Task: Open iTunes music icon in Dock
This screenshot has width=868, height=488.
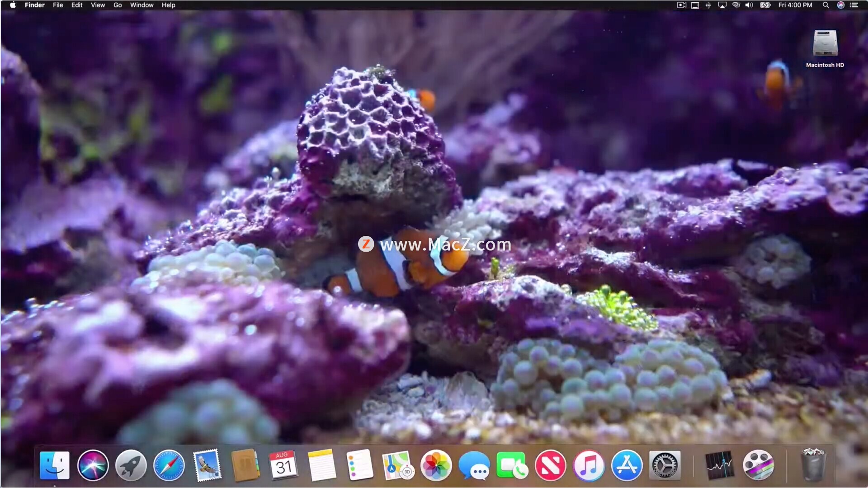Action: tap(588, 465)
